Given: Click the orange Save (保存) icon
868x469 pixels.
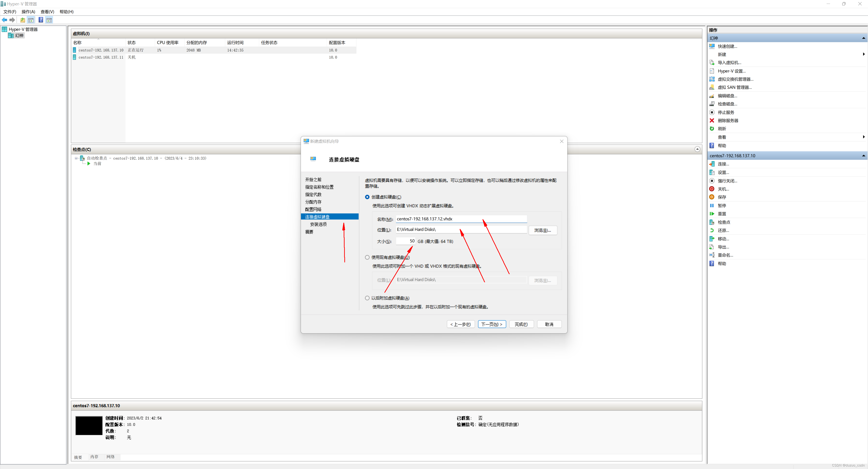Looking at the screenshot, I should 712,197.
